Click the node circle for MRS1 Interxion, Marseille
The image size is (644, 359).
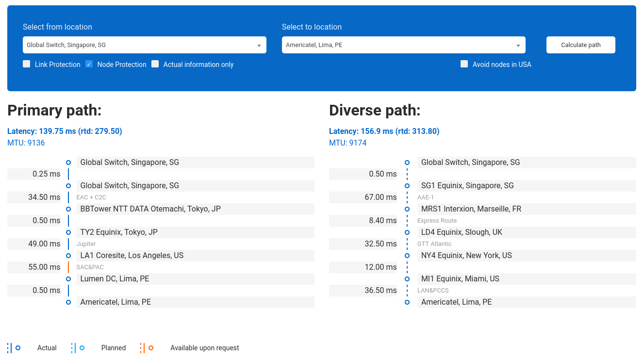pos(407,209)
